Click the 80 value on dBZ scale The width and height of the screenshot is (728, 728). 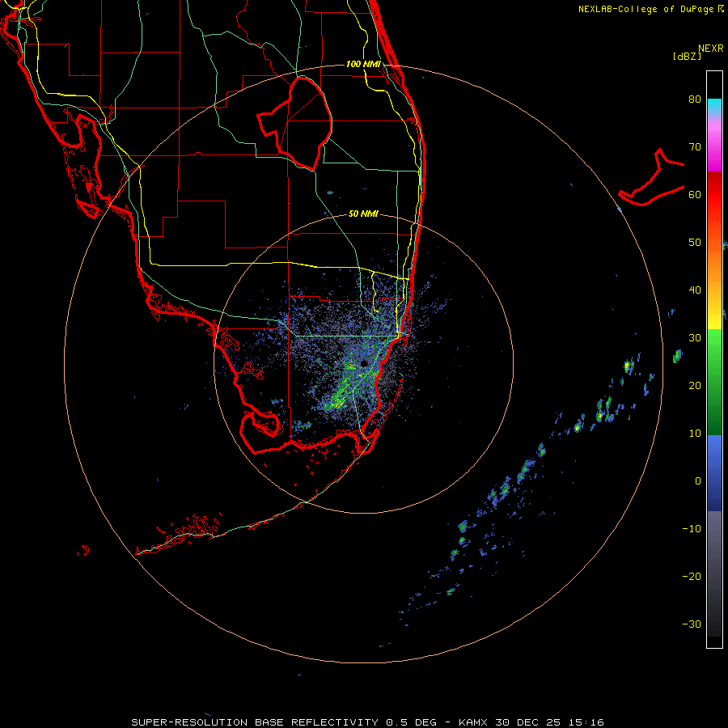695,99
